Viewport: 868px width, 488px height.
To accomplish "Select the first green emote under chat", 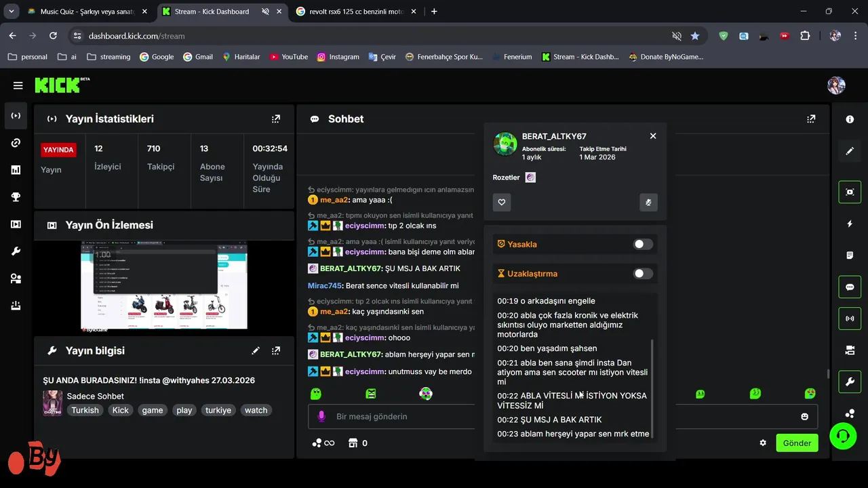I will [315, 393].
